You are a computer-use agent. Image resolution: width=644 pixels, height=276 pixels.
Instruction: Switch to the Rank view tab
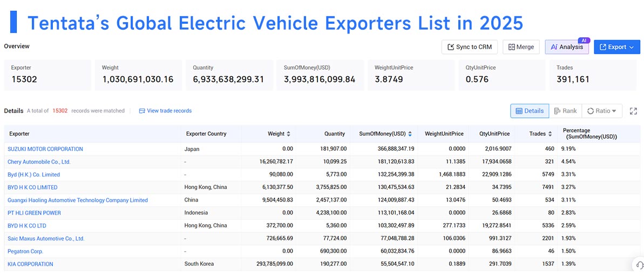[565, 111]
